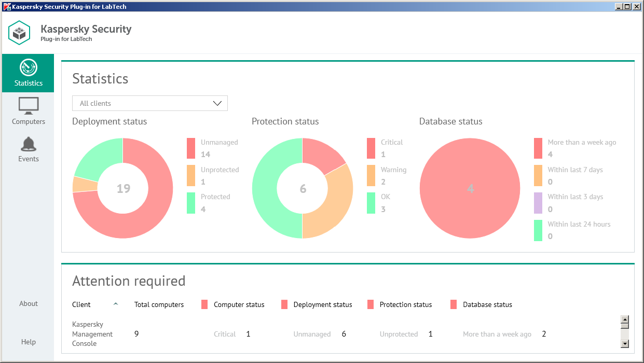Open the Help section in sidebar
Image resolution: width=644 pixels, height=363 pixels.
[28, 342]
